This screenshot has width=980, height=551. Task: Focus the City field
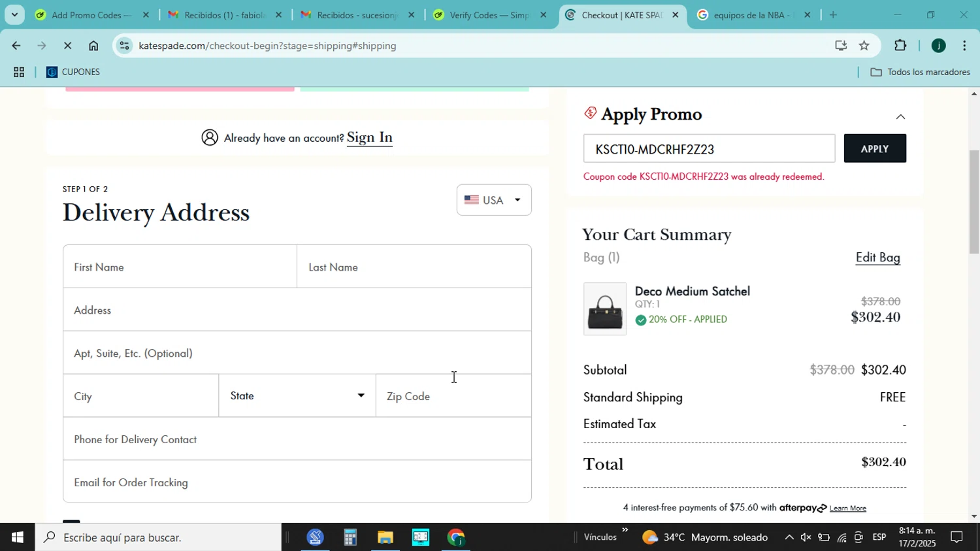tap(140, 396)
